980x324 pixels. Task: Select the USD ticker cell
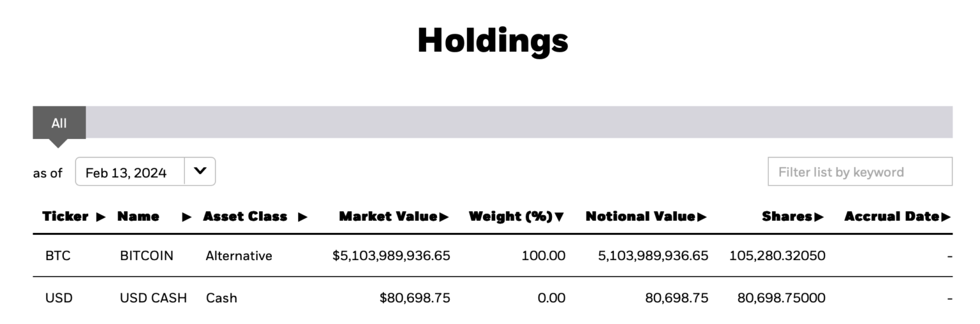point(59,298)
